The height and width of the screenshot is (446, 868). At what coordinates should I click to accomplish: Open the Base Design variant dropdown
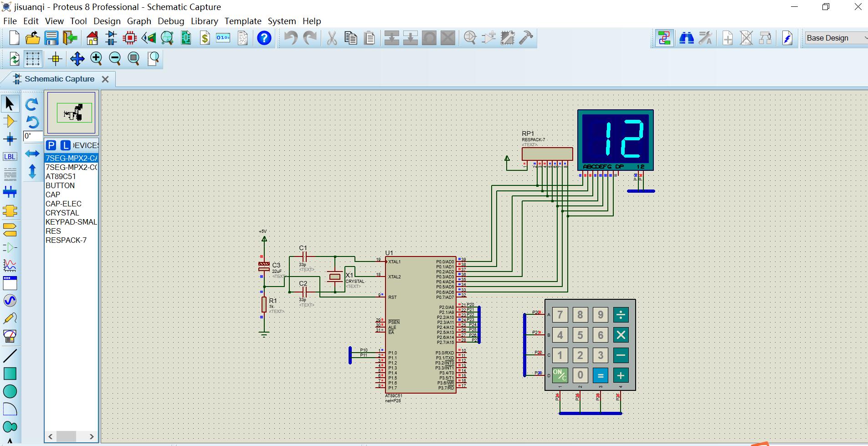pyautogui.click(x=836, y=38)
